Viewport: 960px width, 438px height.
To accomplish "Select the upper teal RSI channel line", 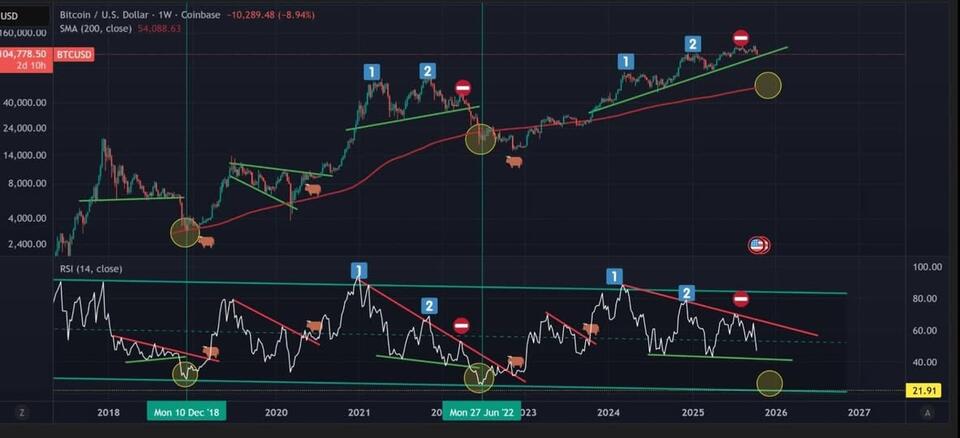I will pos(450,286).
